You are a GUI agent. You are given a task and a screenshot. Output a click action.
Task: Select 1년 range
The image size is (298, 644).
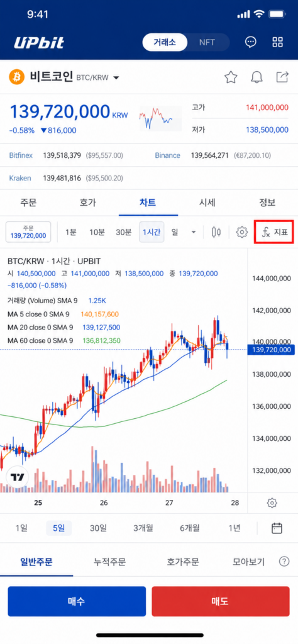point(235,528)
